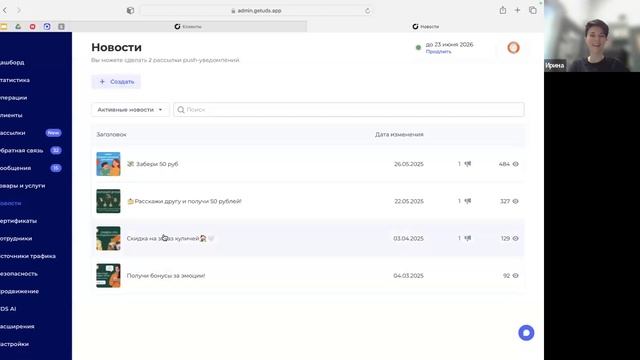Click views eye icon next to 92
Screen dimensions: 640x360
point(516,276)
